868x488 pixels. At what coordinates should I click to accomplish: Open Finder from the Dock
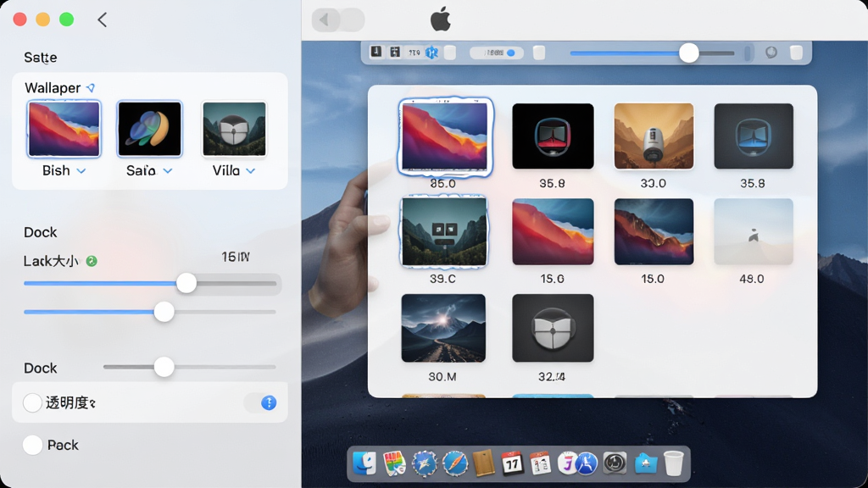pos(364,463)
